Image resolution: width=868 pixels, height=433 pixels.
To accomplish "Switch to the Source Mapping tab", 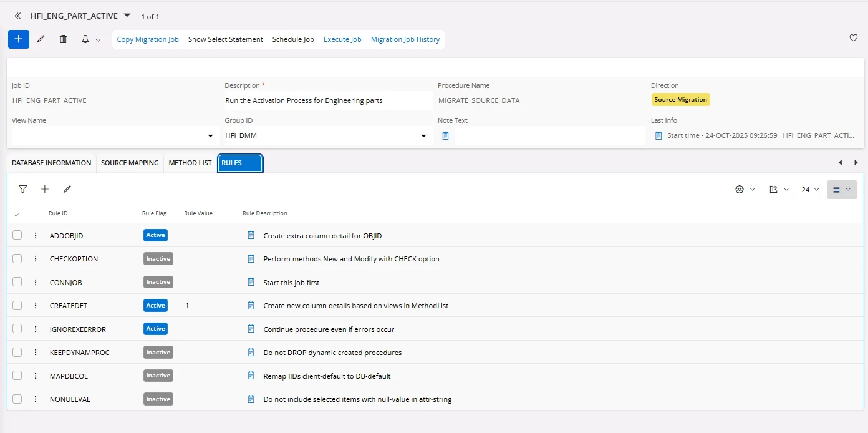I will [130, 163].
